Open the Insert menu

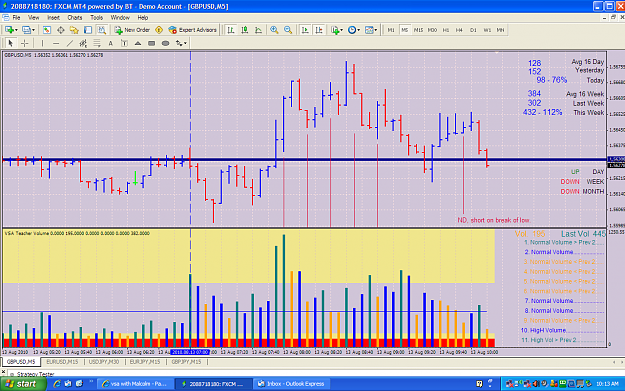pos(53,18)
